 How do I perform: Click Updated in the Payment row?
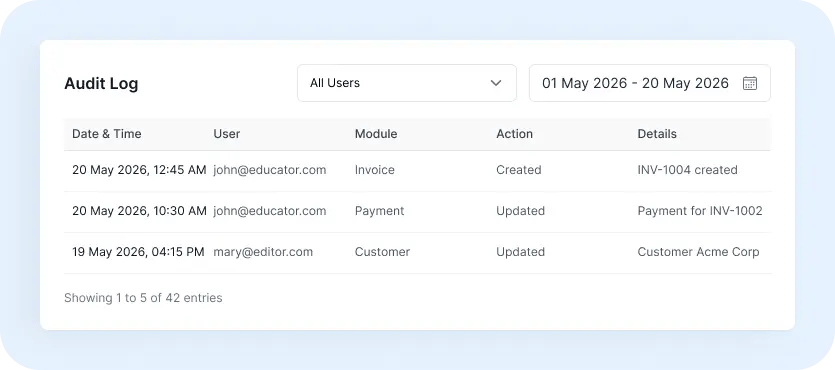pos(520,211)
